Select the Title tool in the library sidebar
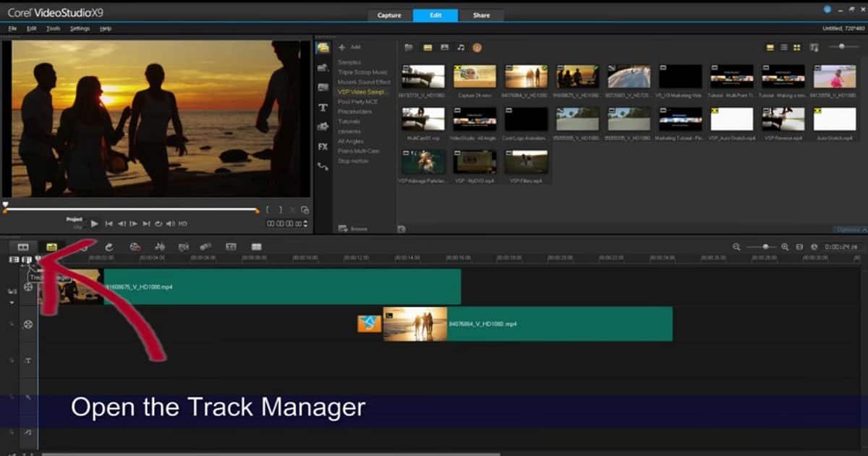Image resolution: width=868 pixels, height=456 pixels. point(323,106)
